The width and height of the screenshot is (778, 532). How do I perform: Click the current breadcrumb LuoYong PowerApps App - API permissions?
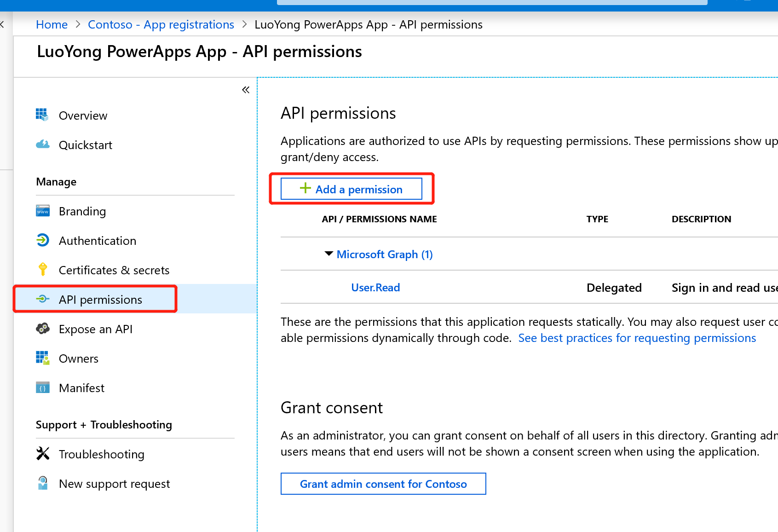pos(369,24)
